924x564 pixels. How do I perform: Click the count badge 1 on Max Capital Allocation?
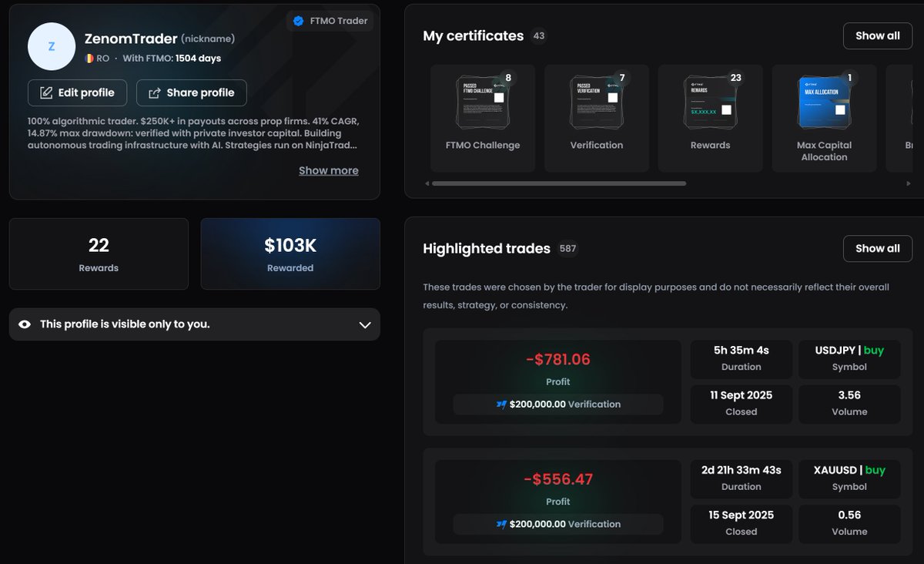point(850,77)
